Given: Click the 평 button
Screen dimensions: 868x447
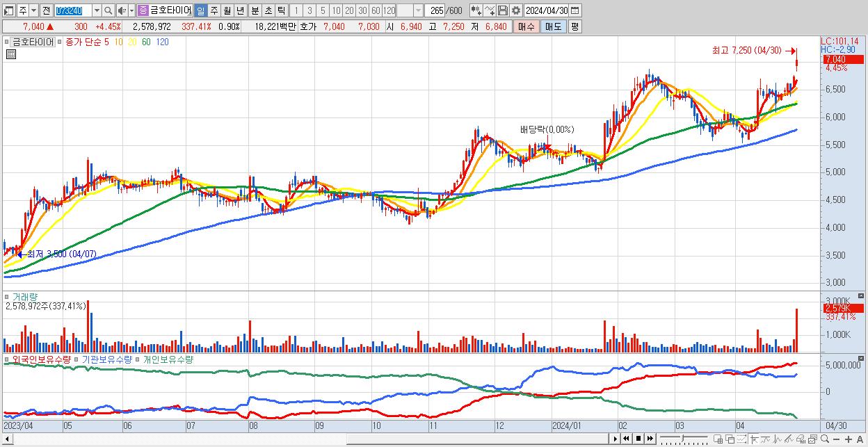Looking at the screenshot, I should (574, 26).
